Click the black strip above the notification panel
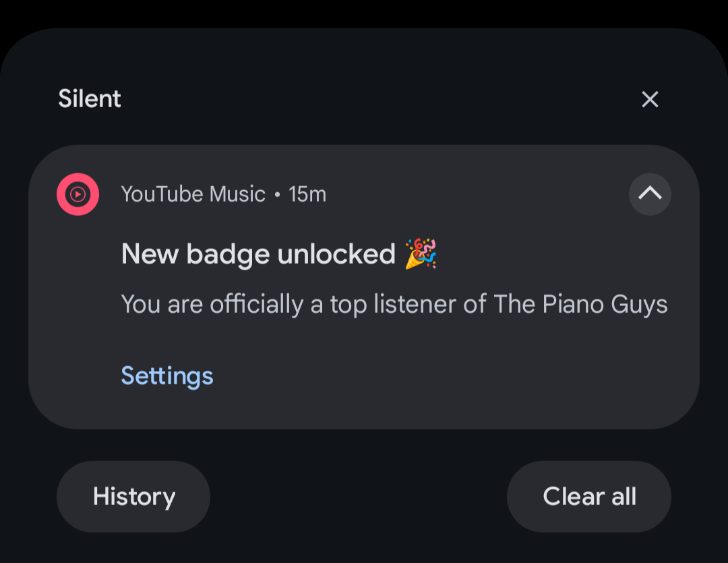Image resolution: width=728 pixels, height=563 pixels. [364, 12]
